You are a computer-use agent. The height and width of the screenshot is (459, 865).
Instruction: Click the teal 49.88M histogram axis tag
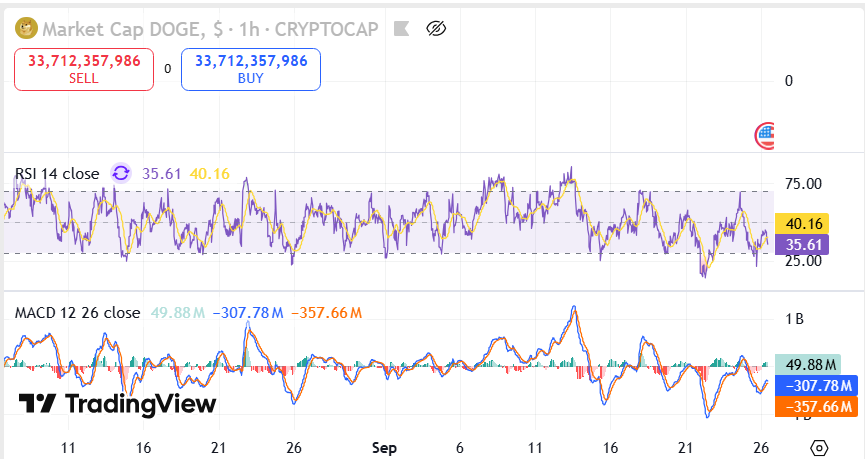tap(810, 364)
